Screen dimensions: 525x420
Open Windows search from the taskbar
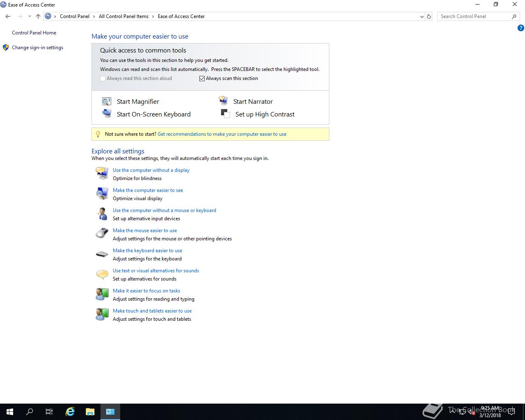[x=30, y=412]
